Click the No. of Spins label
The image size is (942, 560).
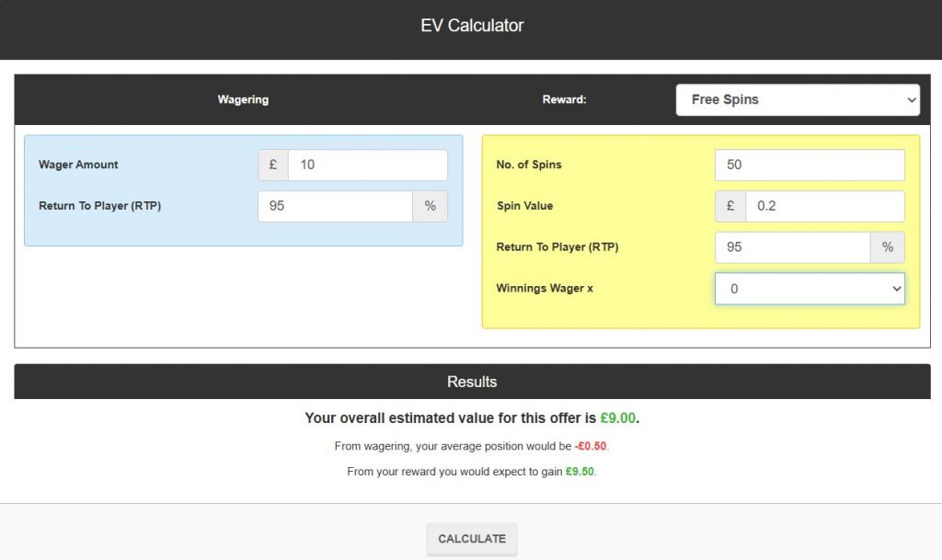529,165
